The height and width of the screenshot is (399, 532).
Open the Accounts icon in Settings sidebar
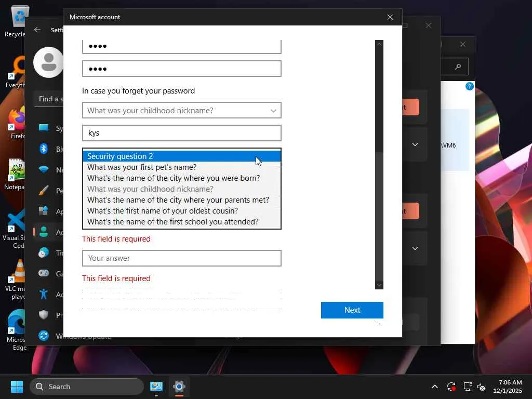point(44,232)
